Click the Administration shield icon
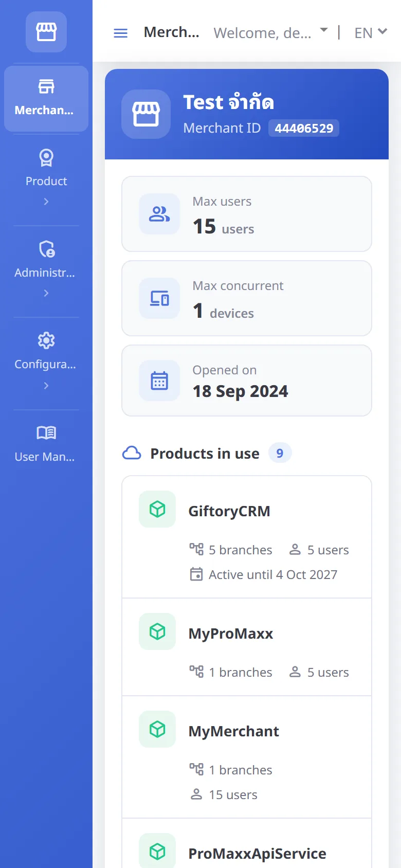The height and width of the screenshot is (868, 401). coord(46,249)
